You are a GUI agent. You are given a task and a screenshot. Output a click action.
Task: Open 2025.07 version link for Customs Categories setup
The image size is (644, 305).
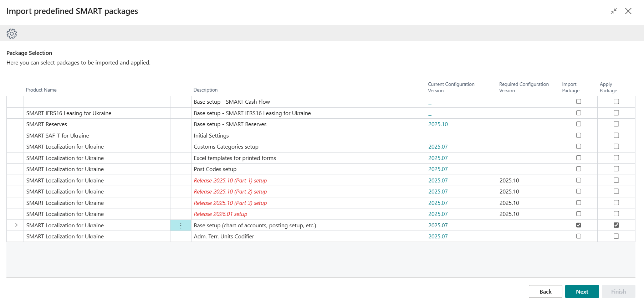(x=438, y=147)
